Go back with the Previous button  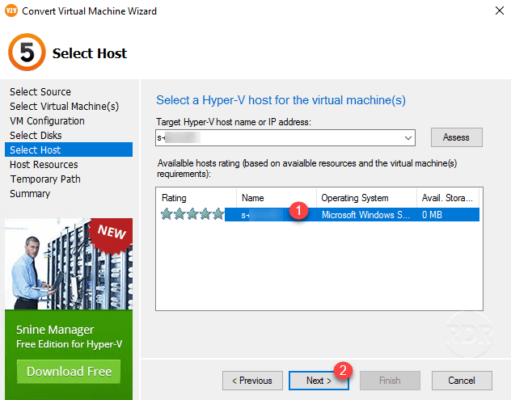(252, 380)
